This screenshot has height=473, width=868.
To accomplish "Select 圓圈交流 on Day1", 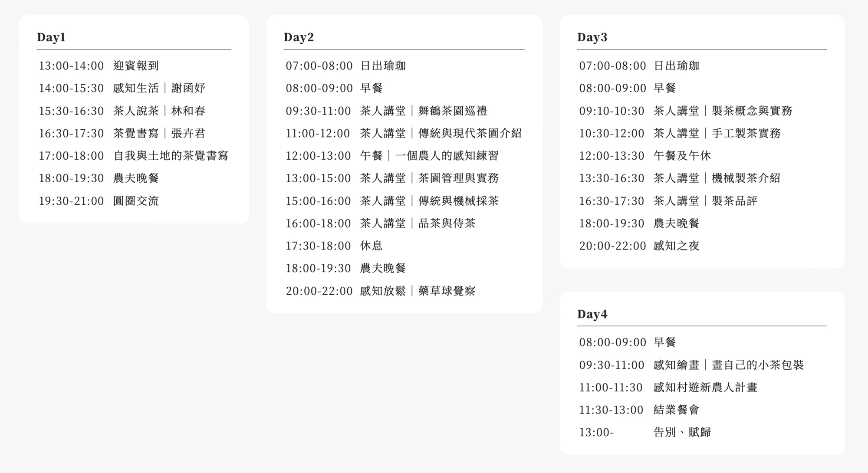I will (136, 201).
